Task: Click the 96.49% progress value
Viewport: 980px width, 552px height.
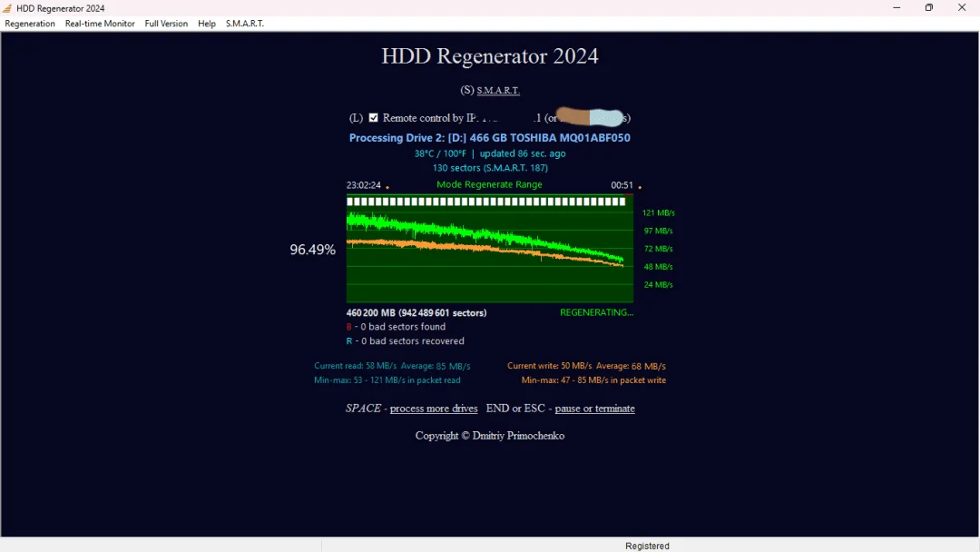Action: point(312,250)
